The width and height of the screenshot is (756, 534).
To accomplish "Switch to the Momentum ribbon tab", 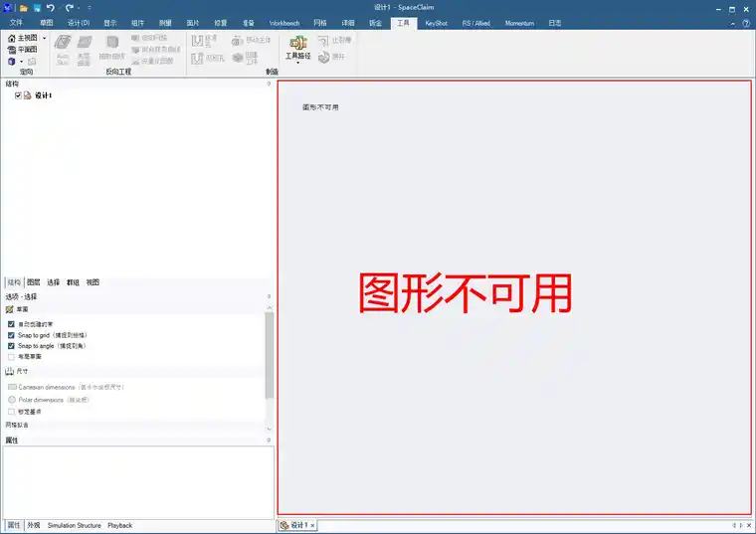I will pos(519,23).
